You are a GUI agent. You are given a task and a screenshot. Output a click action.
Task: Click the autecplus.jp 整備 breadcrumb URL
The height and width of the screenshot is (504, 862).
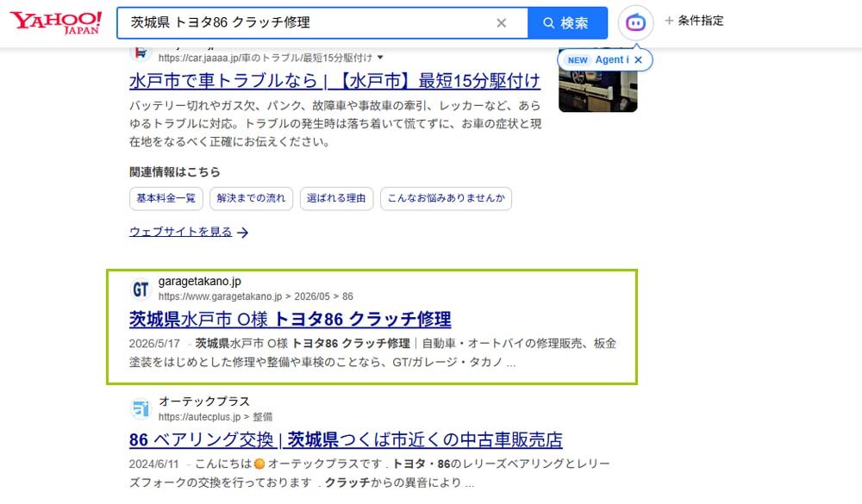[x=215, y=417]
